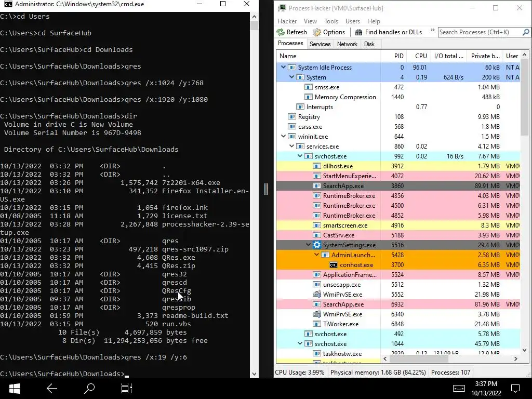
Task: Click the cmd window scroll-down arrow
Action: click(x=254, y=374)
